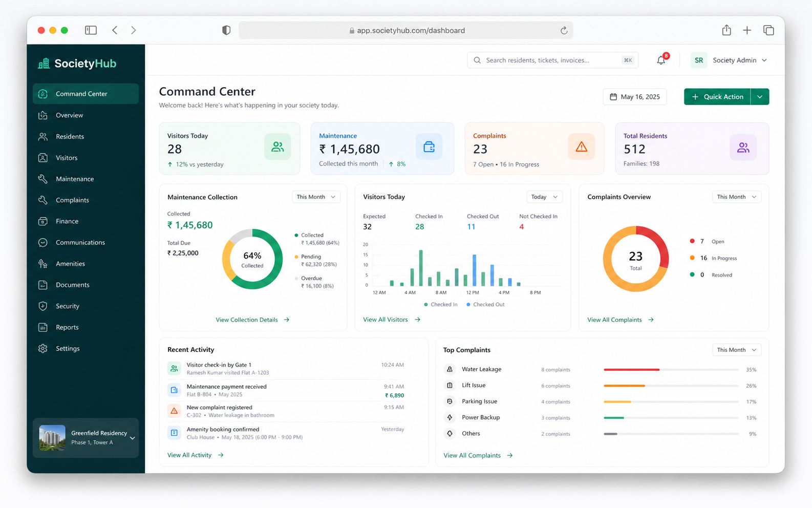Screen dimensions: 812x508
Task: Click the New complaint registered alert icon
Action: [x=174, y=411]
